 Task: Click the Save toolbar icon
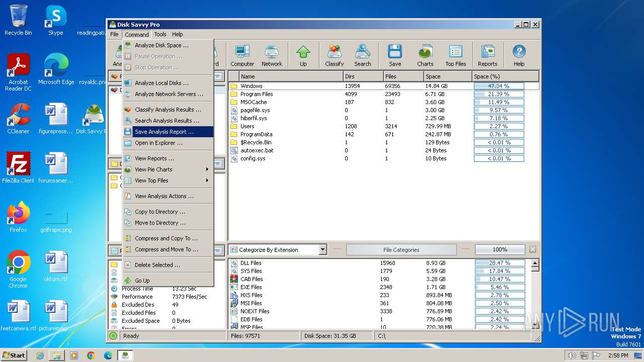coord(395,55)
